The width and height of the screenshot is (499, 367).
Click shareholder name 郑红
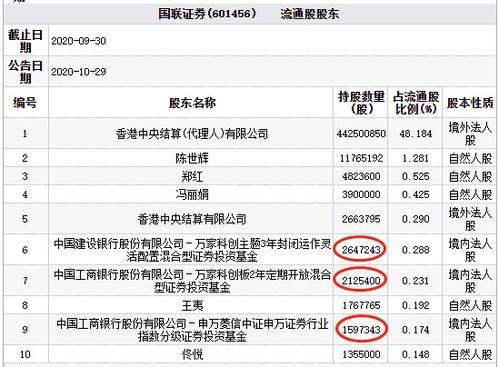pos(192,176)
